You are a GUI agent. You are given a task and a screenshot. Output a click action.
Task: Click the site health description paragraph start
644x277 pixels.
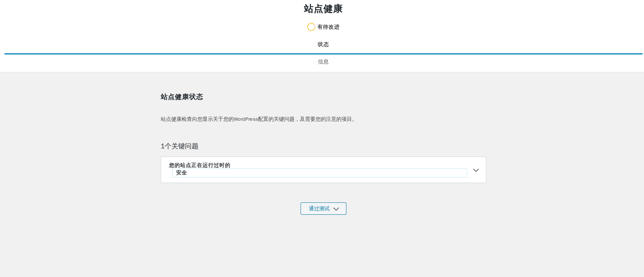pyautogui.click(x=166, y=119)
